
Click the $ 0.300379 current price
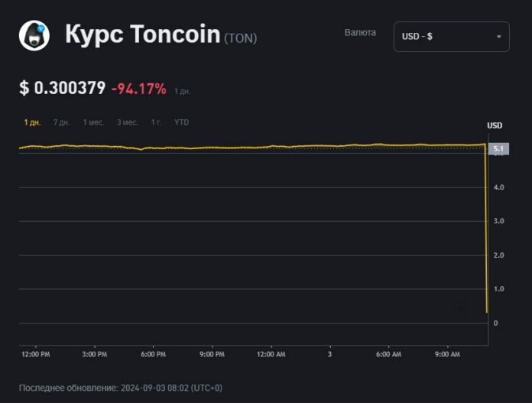(63, 89)
